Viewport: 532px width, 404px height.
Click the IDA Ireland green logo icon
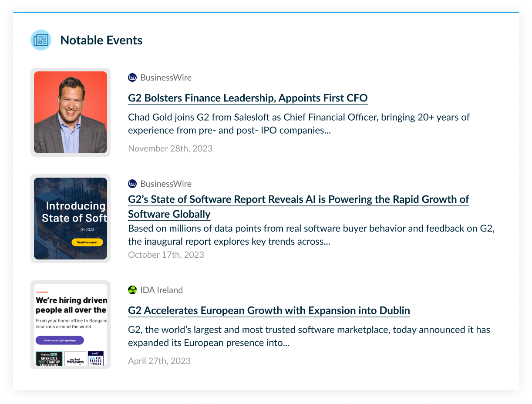(132, 290)
